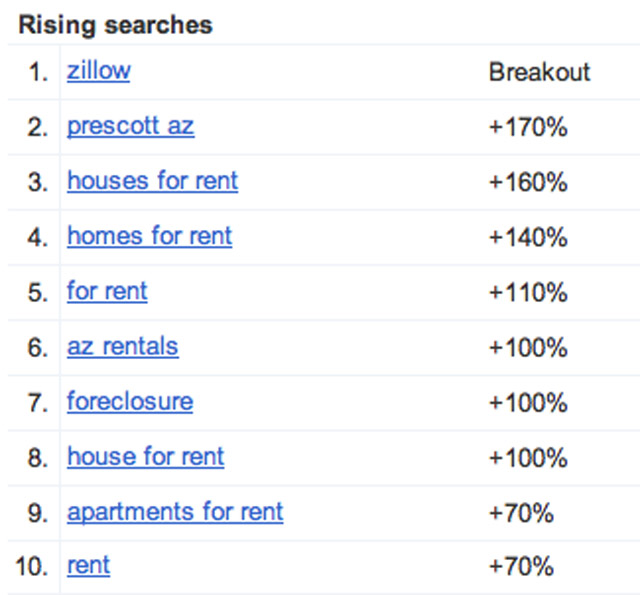This screenshot has width=640, height=595.
Task: Click the +110% value beside for rent
Action: point(528,292)
